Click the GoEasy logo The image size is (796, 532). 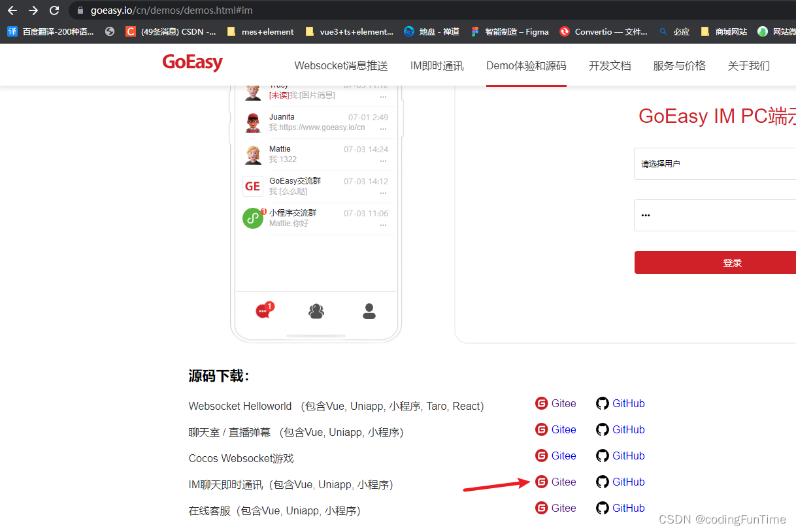pos(193,63)
